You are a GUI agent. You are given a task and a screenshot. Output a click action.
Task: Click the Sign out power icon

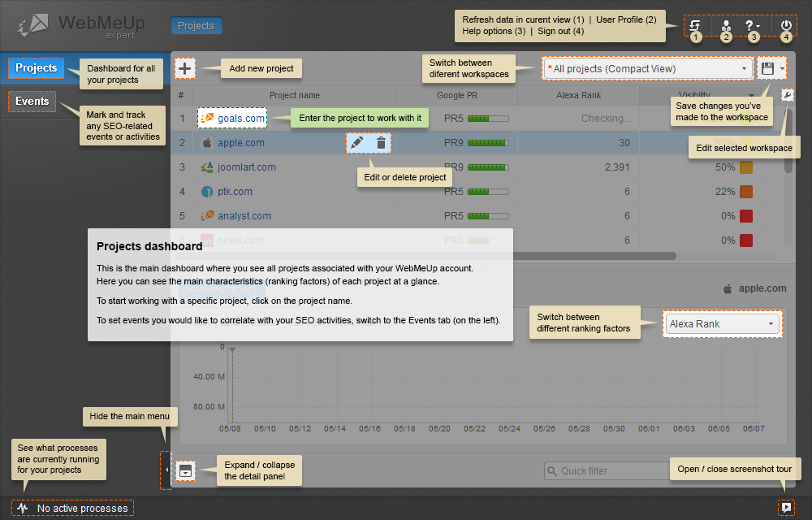point(786,25)
